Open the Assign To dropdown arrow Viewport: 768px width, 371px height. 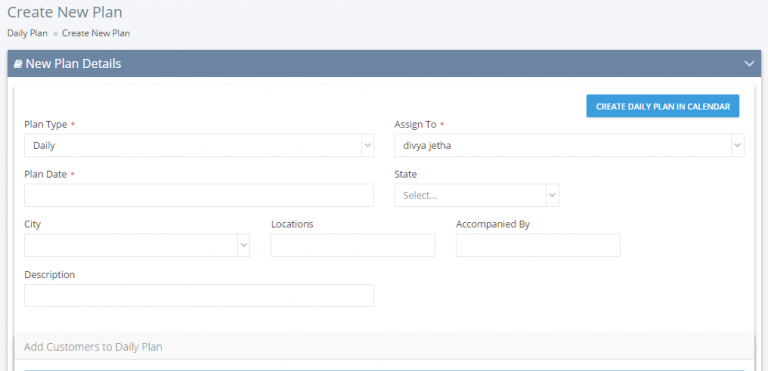pos(738,146)
